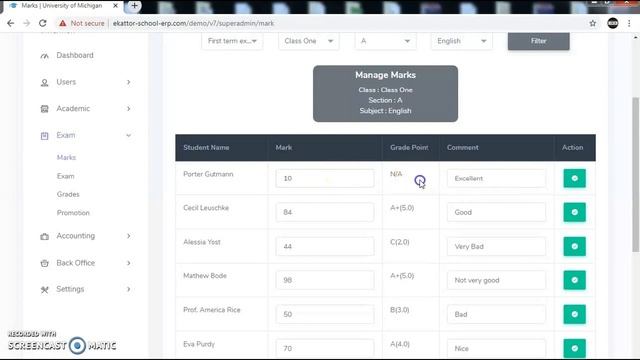The height and width of the screenshot is (360, 640).
Task: Click student name Cecil Leuschke
Action: 206,208
